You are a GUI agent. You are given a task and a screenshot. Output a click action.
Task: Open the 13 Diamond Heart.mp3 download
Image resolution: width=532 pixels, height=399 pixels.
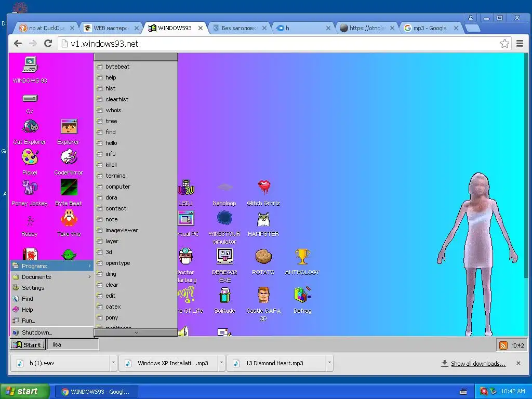[276, 363]
